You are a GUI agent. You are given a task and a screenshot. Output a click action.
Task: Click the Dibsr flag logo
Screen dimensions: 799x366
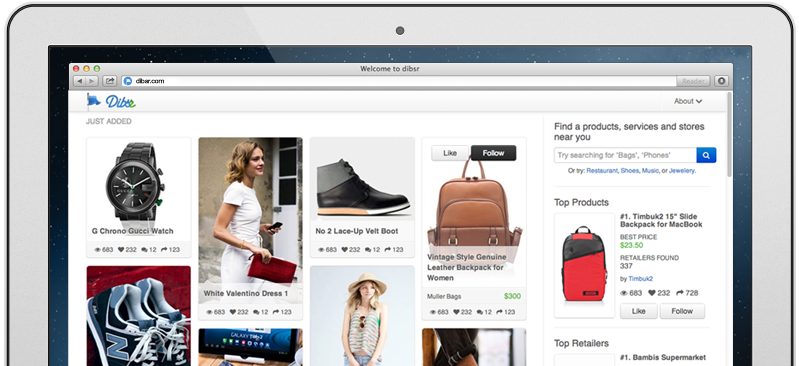(111, 101)
